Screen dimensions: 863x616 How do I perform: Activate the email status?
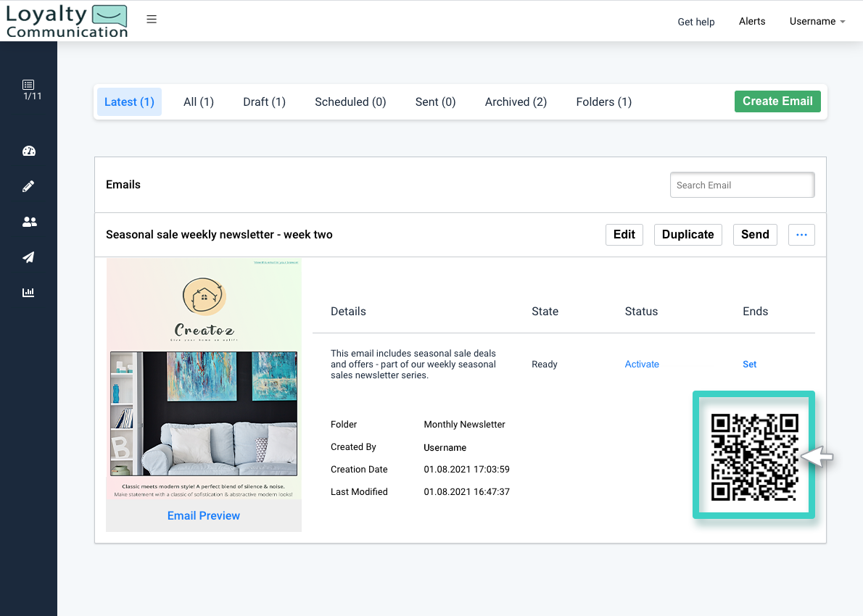[642, 364]
